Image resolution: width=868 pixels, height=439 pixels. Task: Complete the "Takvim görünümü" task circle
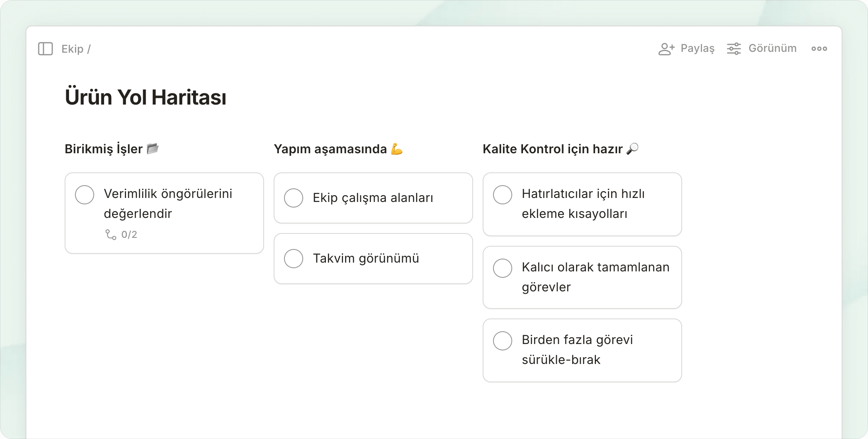pyautogui.click(x=294, y=259)
